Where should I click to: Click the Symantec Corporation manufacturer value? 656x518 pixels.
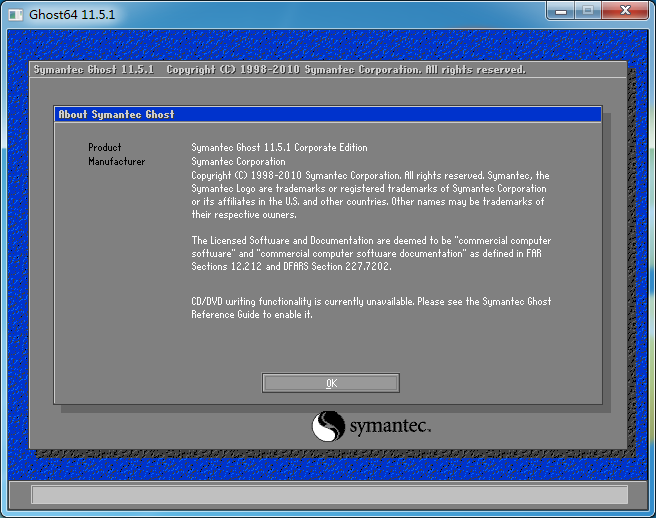(x=238, y=162)
